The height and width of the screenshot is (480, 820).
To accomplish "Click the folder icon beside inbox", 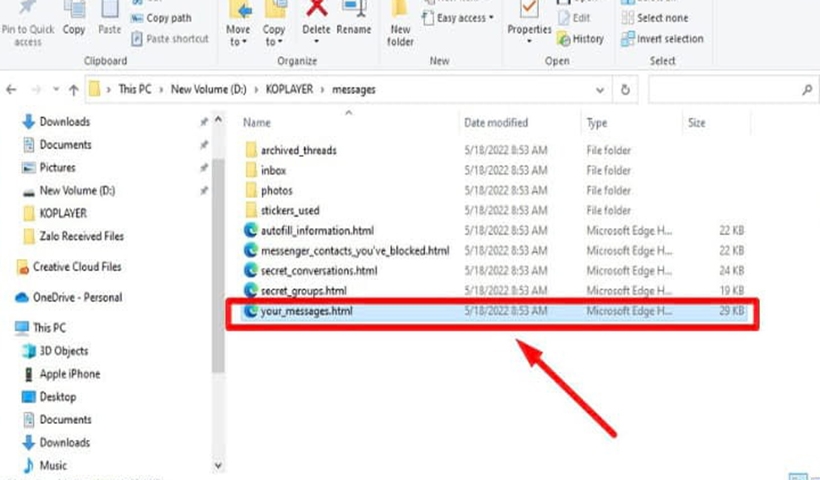I will (x=251, y=170).
